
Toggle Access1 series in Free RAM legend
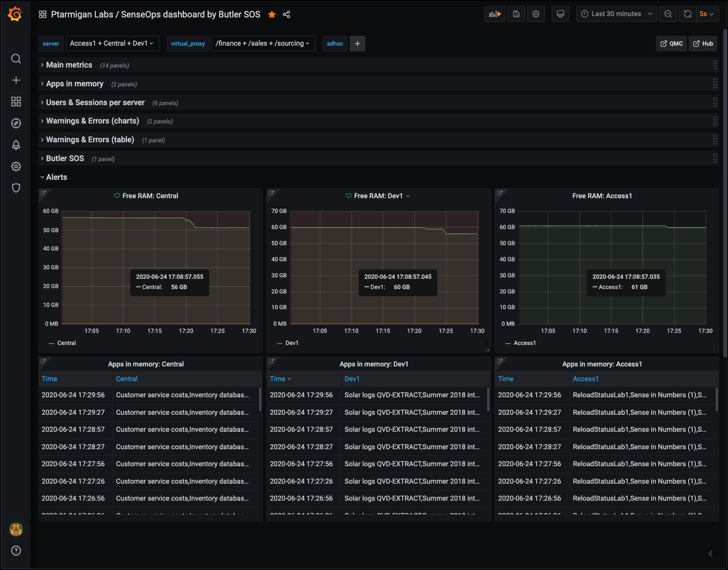tap(524, 343)
